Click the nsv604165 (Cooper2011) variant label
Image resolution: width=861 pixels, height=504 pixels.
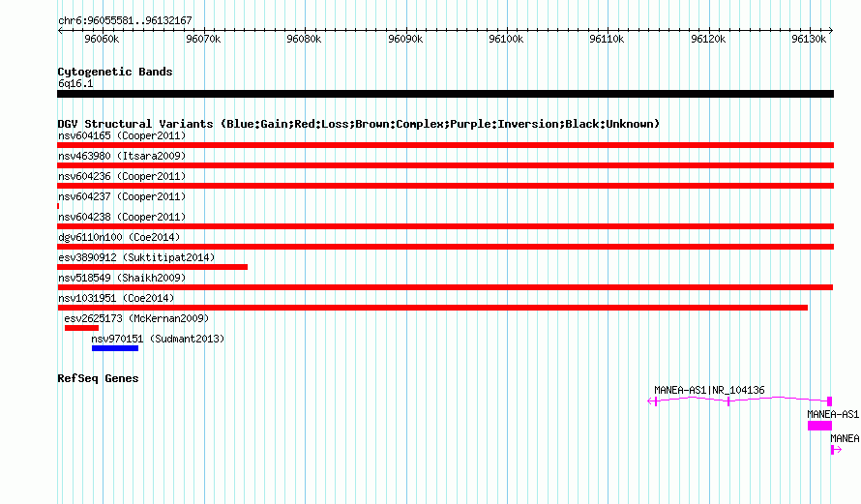122,135
